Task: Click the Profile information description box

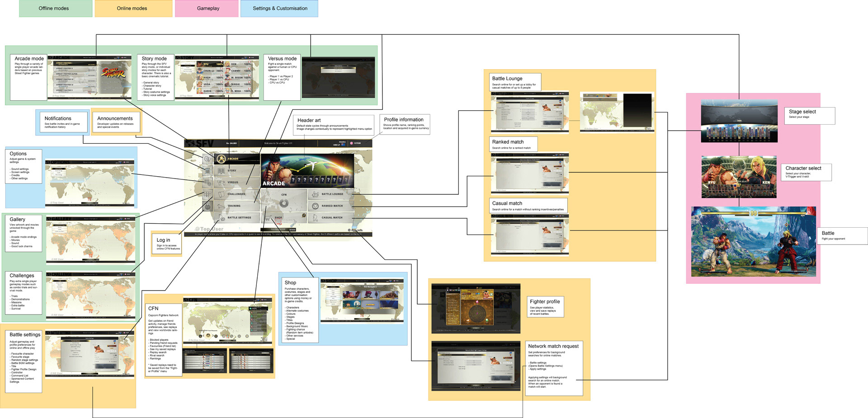Action: pos(404,124)
